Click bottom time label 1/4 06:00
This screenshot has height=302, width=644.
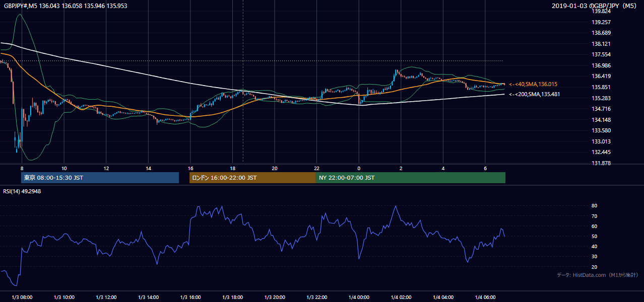tap(485, 297)
